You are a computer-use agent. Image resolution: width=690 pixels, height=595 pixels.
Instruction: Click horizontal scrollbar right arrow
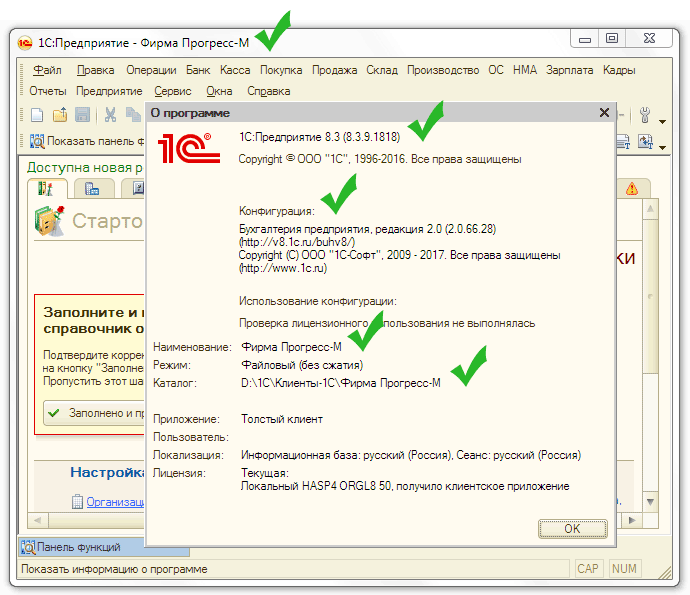632,520
